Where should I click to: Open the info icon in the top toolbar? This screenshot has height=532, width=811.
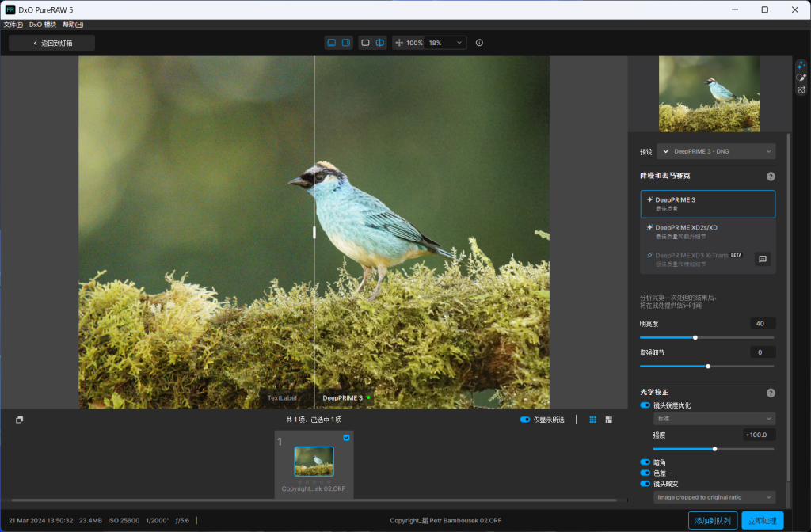point(479,43)
